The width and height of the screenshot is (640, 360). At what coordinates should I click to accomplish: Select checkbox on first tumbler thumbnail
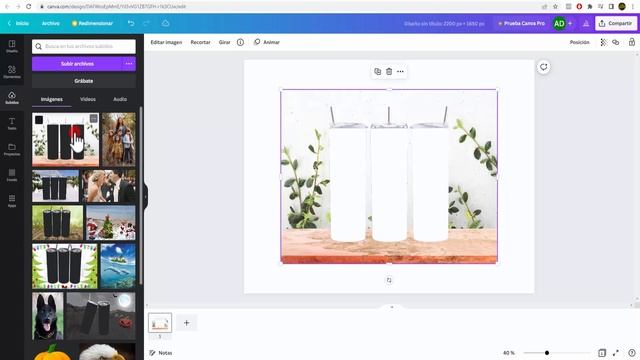(x=39, y=120)
